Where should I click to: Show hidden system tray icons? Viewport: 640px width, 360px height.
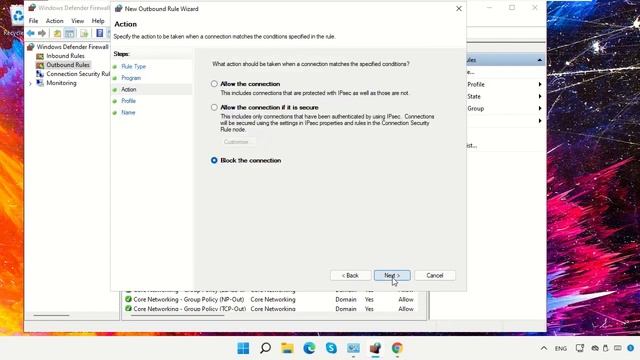[544, 348]
